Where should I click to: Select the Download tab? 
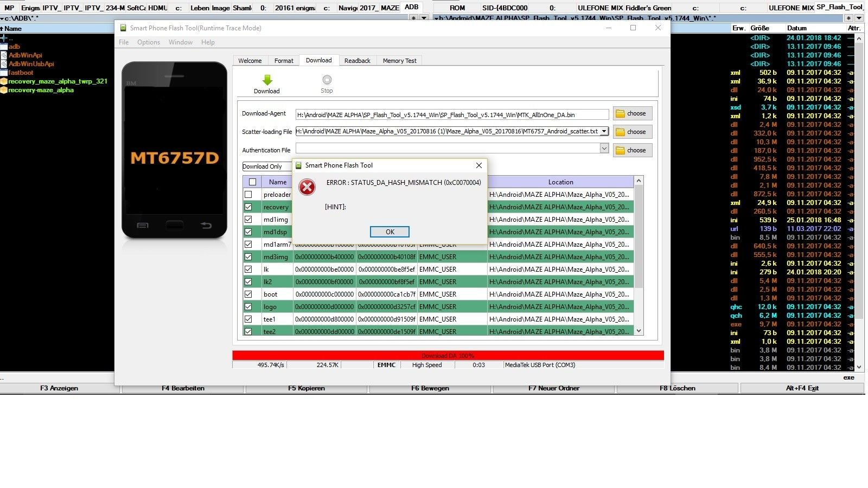[x=319, y=60]
